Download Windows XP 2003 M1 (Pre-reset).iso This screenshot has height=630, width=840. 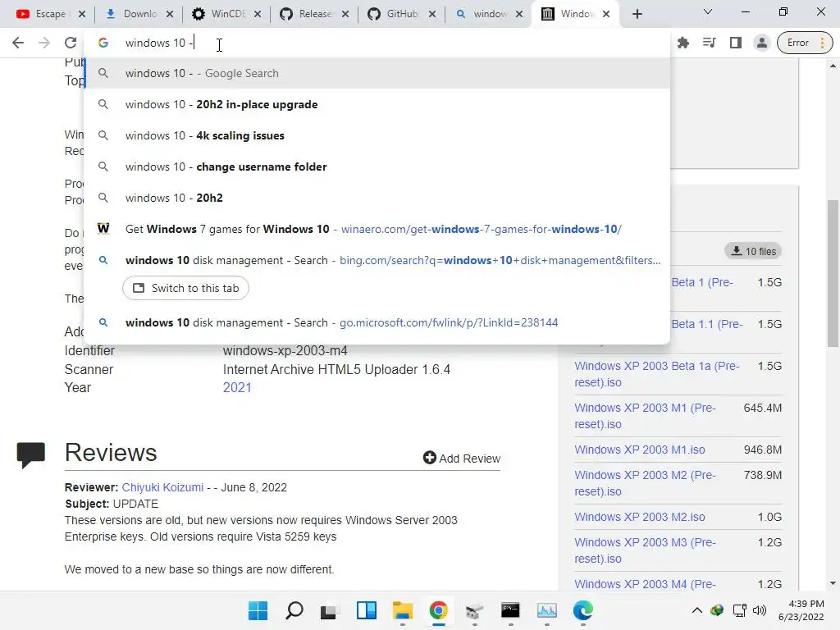(x=645, y=416)
